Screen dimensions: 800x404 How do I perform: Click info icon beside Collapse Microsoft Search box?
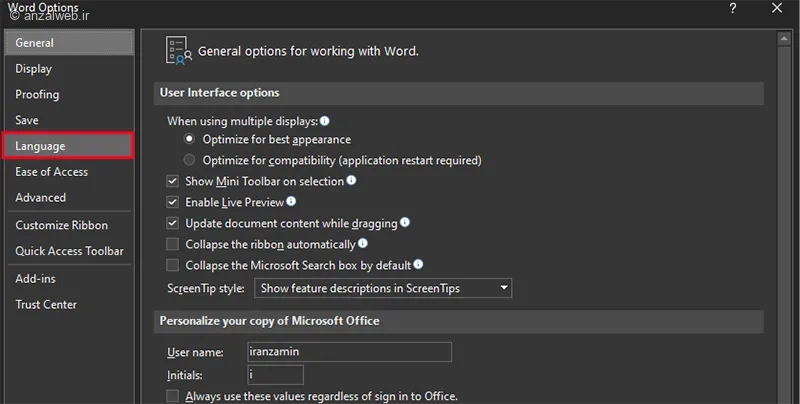tap(419, 265)
